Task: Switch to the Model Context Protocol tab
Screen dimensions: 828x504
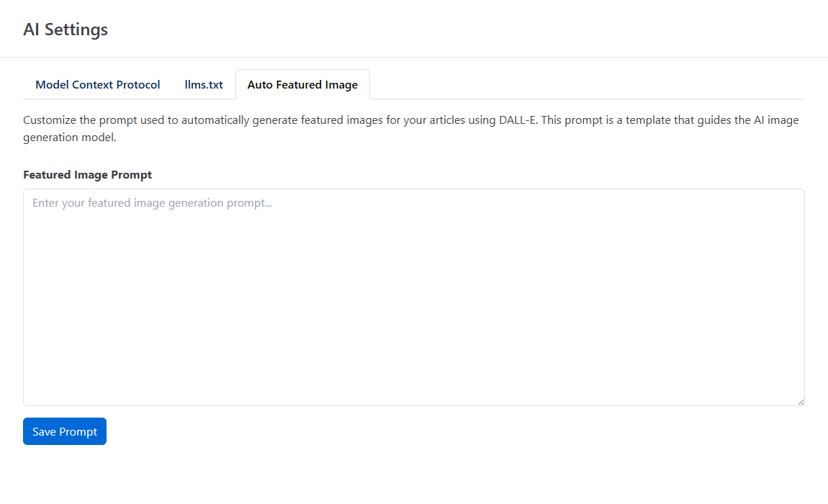Action: (x=98, y=84)
